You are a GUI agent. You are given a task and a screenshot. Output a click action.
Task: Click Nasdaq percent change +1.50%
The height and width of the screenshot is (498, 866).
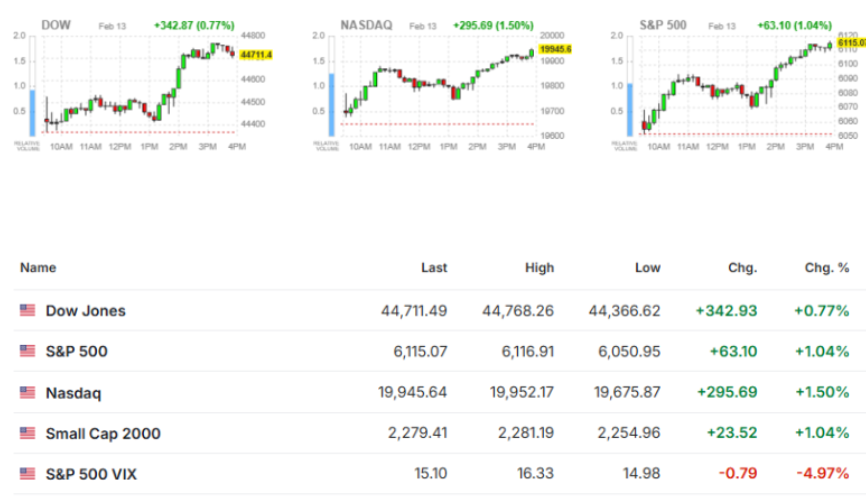click(822, 393)
